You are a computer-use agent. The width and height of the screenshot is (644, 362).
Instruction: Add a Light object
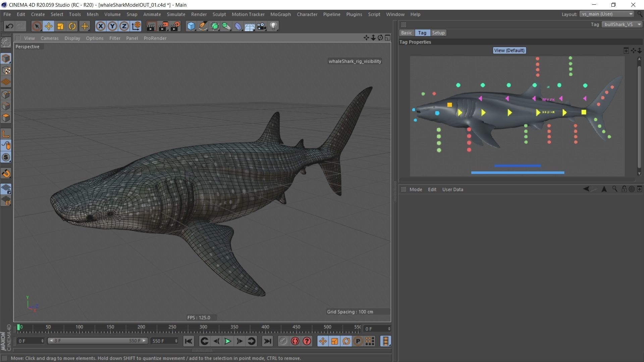click(x=273, y=26)
